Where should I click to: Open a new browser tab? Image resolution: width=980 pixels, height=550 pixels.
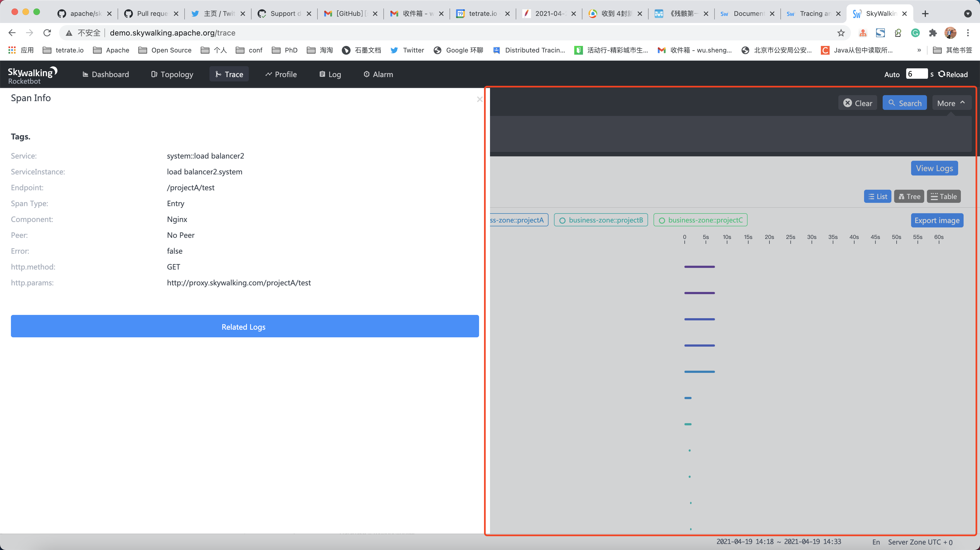(x=925, y=14)
